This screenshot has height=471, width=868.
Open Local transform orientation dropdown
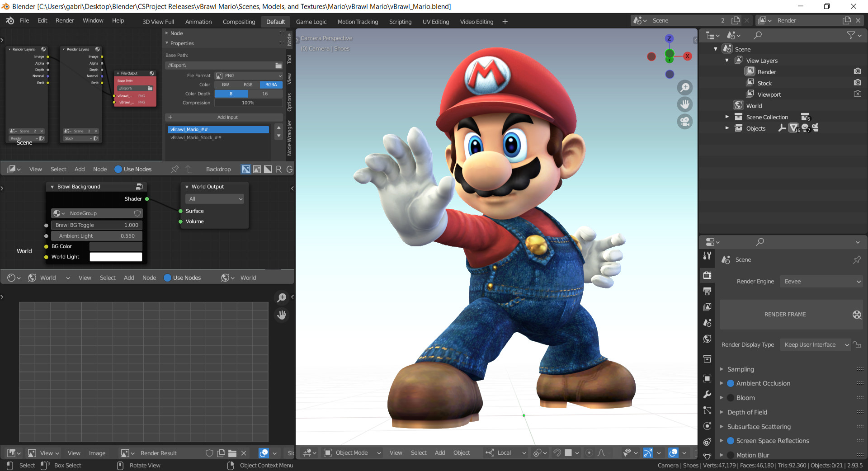pos(506,452)
